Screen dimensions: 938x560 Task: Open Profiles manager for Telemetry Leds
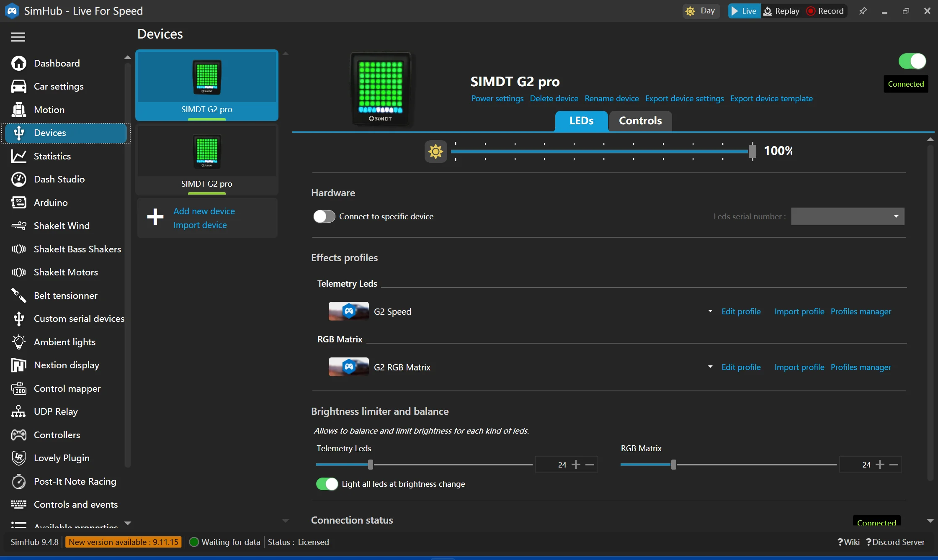[x=861, y=311]
